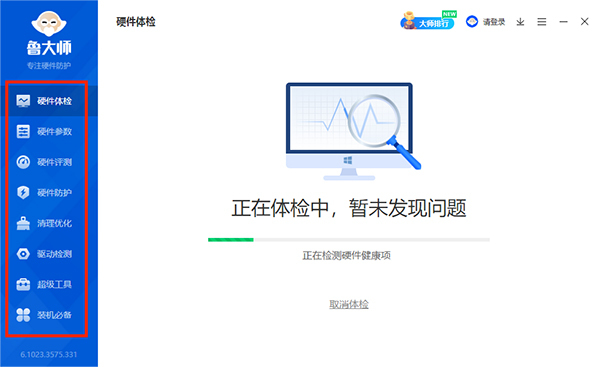Click 请登录 login text
Image resolution: width=600 pixels, height=367 pixels.
point(494,22)
